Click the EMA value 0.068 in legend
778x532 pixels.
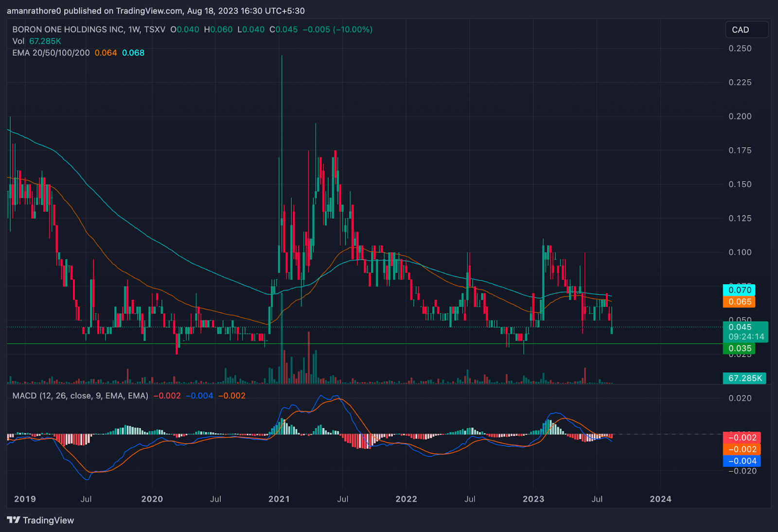[133, 52]
